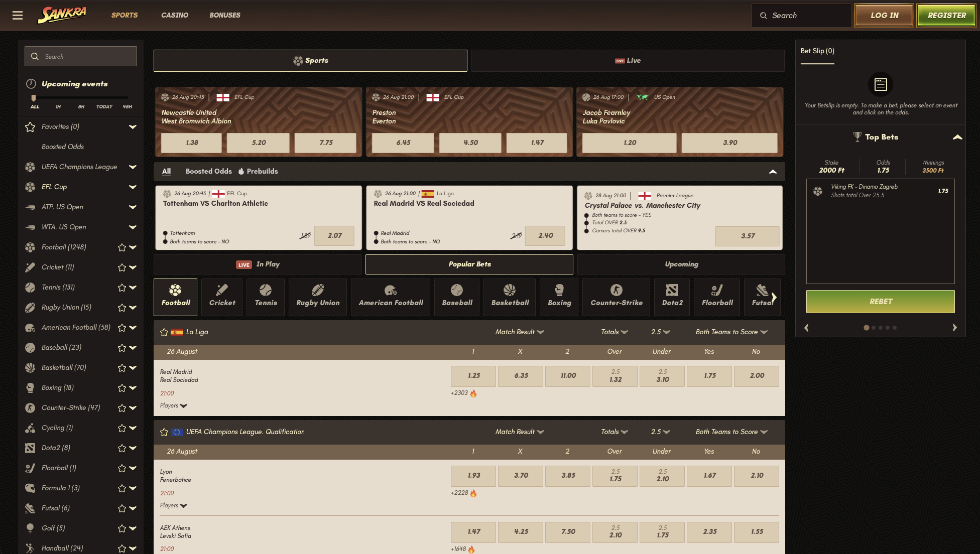Select the Football sport tile

coord(175,297)
